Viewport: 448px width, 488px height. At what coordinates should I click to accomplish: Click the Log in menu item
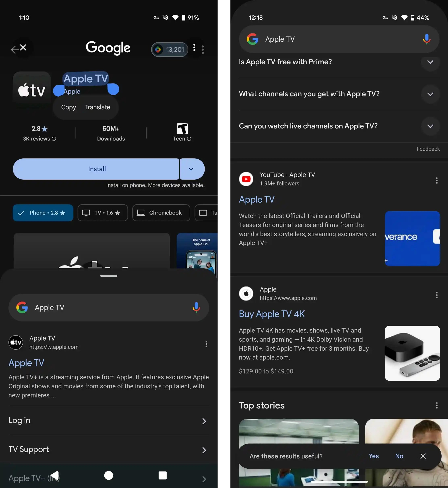109,420
